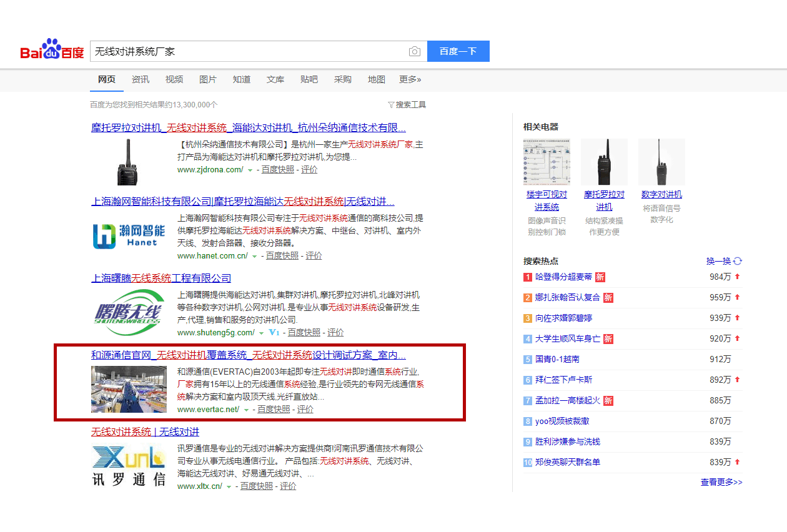
Task: Switch to the 文库 tab
Action: coord(275,79)
